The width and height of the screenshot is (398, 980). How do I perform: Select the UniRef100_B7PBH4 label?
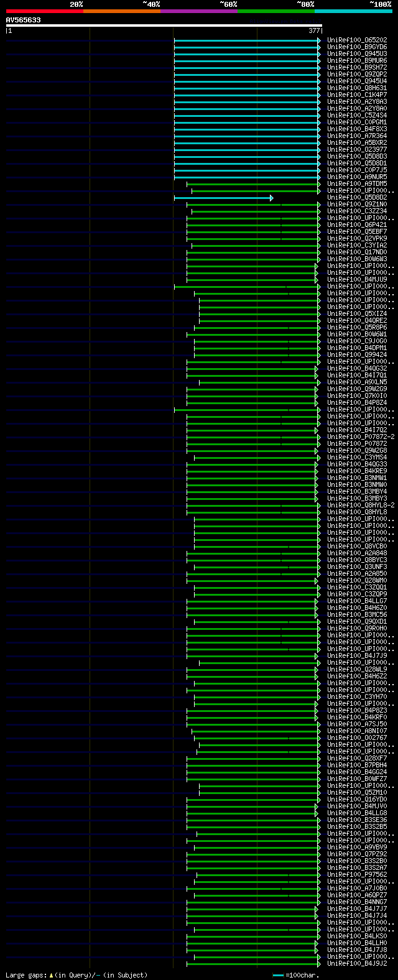tap(357, 765)
